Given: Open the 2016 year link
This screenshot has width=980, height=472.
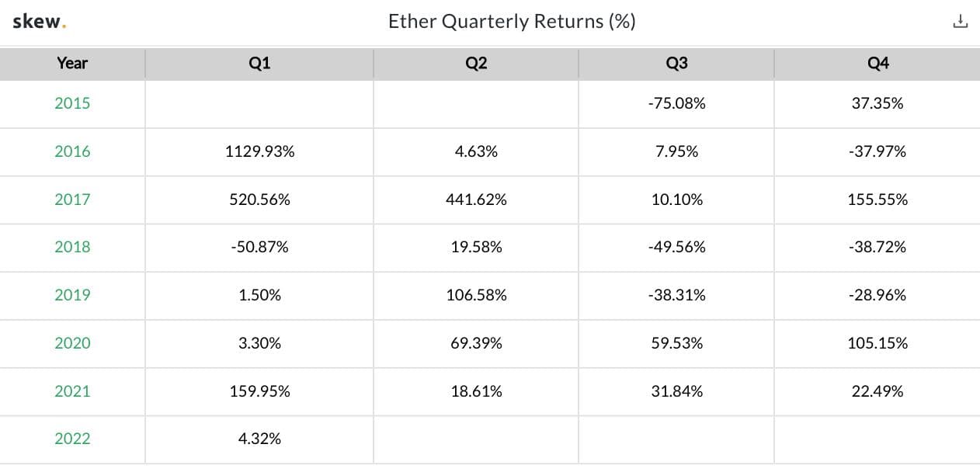Looking at the screenshot, I should coord(72,151).
